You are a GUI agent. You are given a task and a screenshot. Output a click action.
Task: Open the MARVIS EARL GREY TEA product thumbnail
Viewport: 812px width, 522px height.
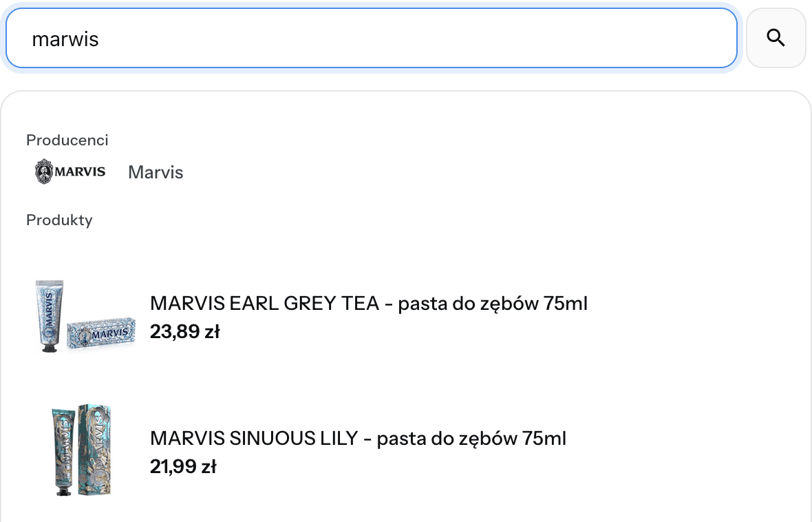(x=83, y=317)
